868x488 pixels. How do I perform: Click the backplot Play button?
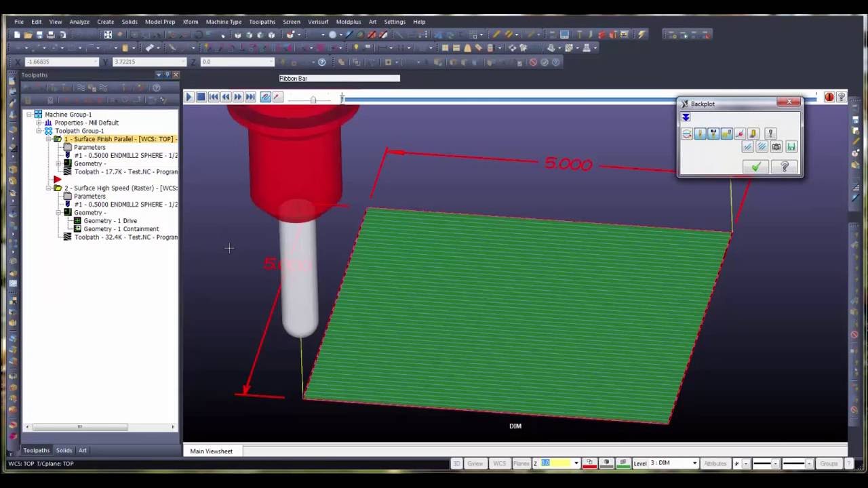189,98
